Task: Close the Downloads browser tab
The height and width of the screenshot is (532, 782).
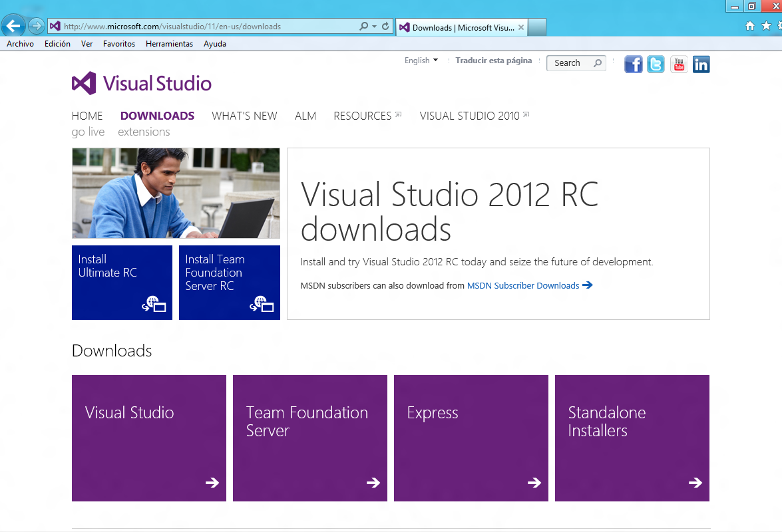Action: click(521, 27)
